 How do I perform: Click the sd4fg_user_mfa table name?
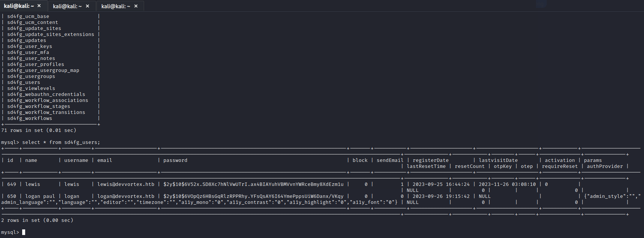[28, 52]
